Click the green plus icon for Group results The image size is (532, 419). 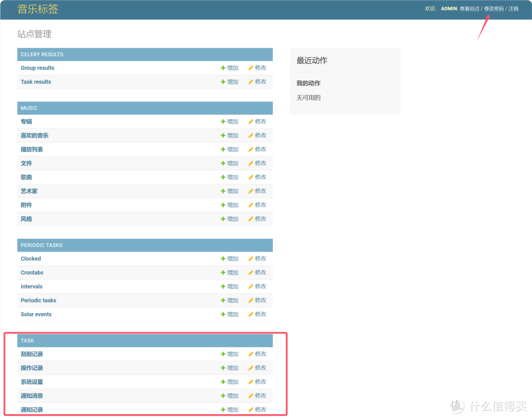tap(223, 68)
